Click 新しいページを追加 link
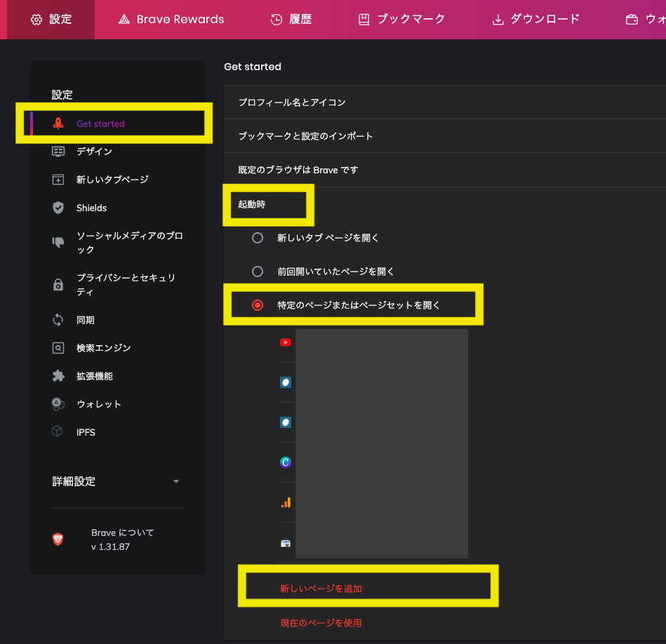The width and height of the screenshot is (666, 644). pyautogui.click(x=321, y=589)
